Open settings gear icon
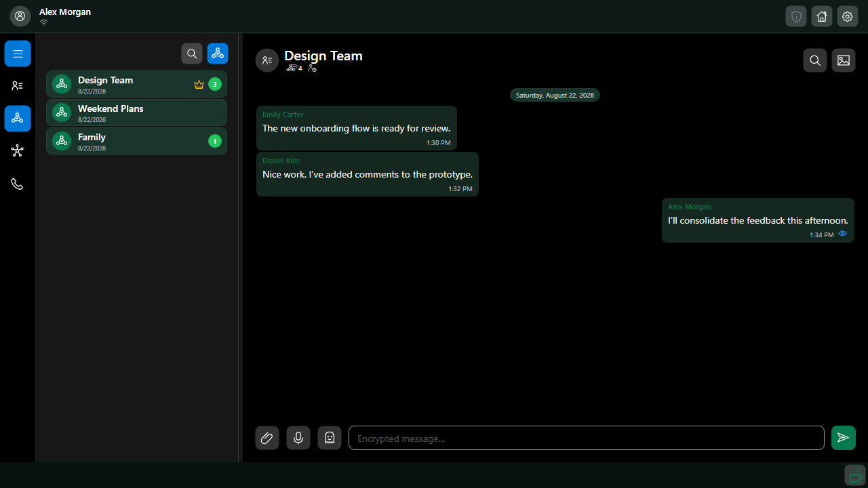868x488 pixels. pyautogui.click(x=848, y=16)
